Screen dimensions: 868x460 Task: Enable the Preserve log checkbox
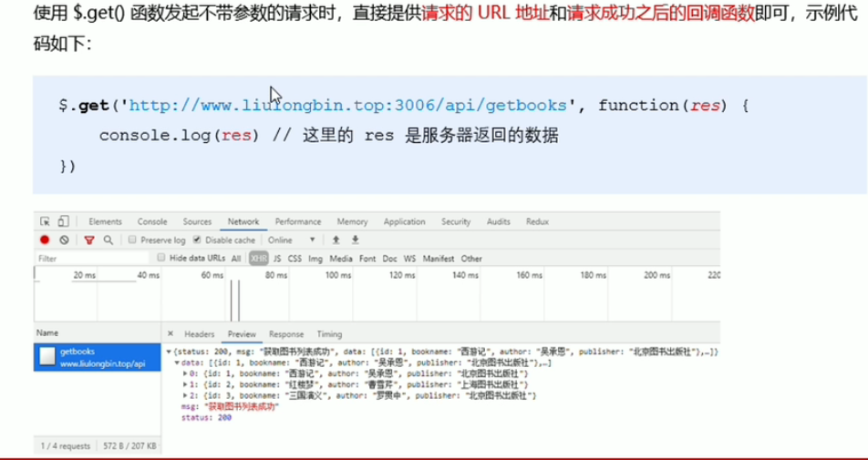(x=132, y=240)
